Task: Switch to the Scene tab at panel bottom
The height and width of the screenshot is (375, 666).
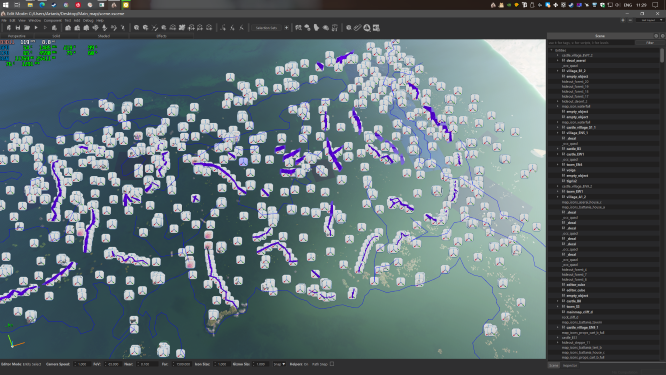Action: [x=553, y=365]
